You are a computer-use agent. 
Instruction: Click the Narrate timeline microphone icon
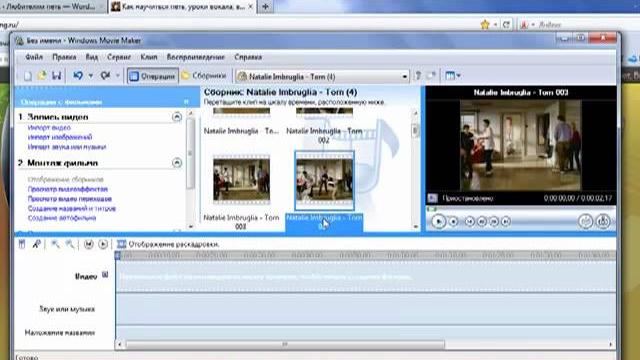(x=36, y=244)
